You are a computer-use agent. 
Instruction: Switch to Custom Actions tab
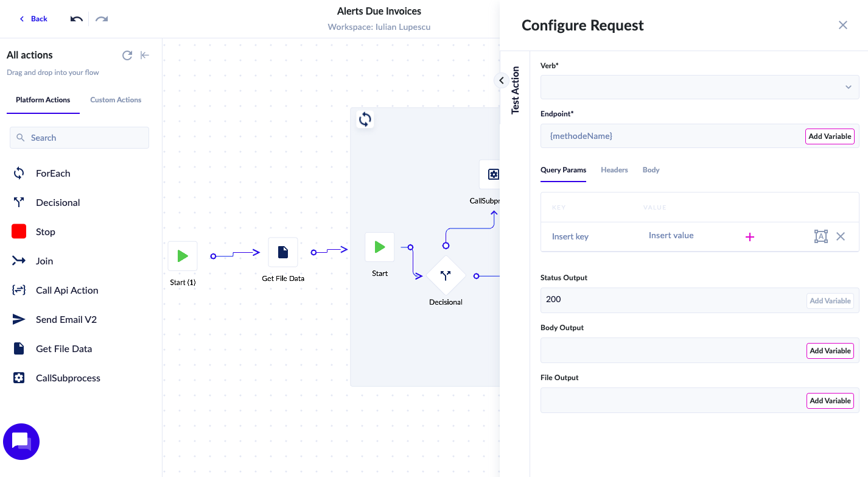click(116, 100)
